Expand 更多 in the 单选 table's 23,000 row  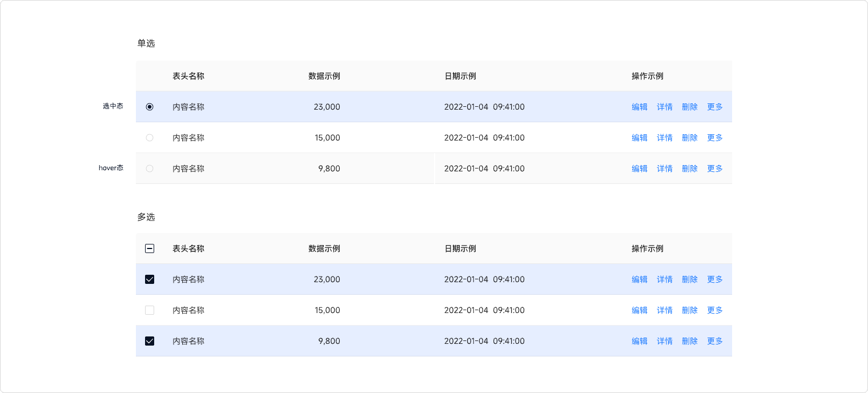coord(714,107)
